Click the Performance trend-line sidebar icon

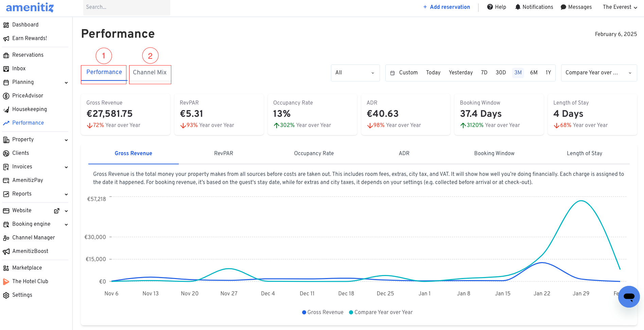[x=6, y=123]
